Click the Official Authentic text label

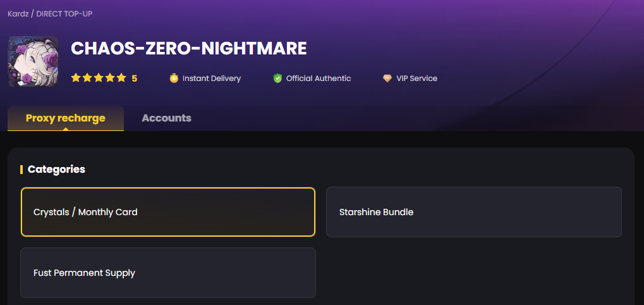click(x=319, y=78)
